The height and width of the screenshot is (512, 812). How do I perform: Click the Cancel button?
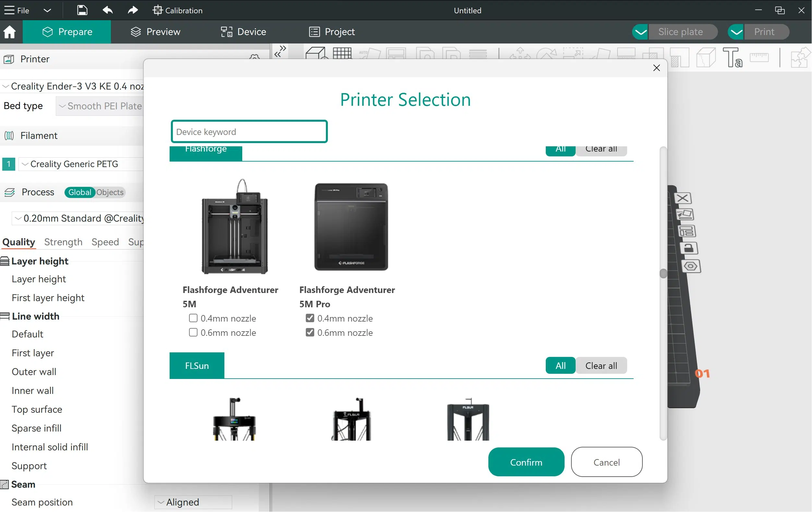pos(607,462)
